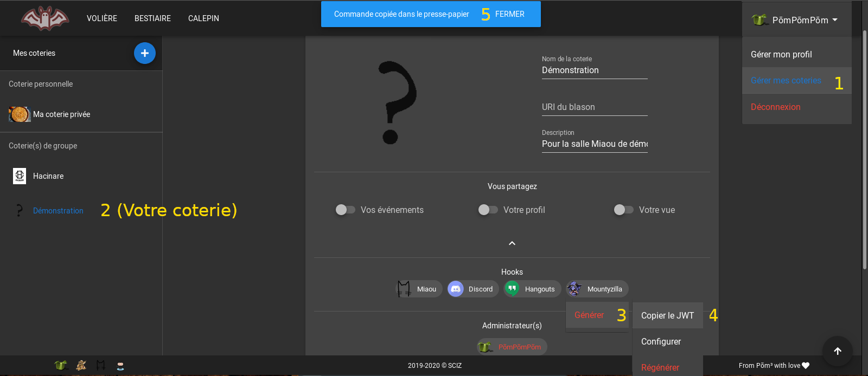Add a new coterie with plus button
The width and height of the screenshot is (868, 376).
point(145,53)
